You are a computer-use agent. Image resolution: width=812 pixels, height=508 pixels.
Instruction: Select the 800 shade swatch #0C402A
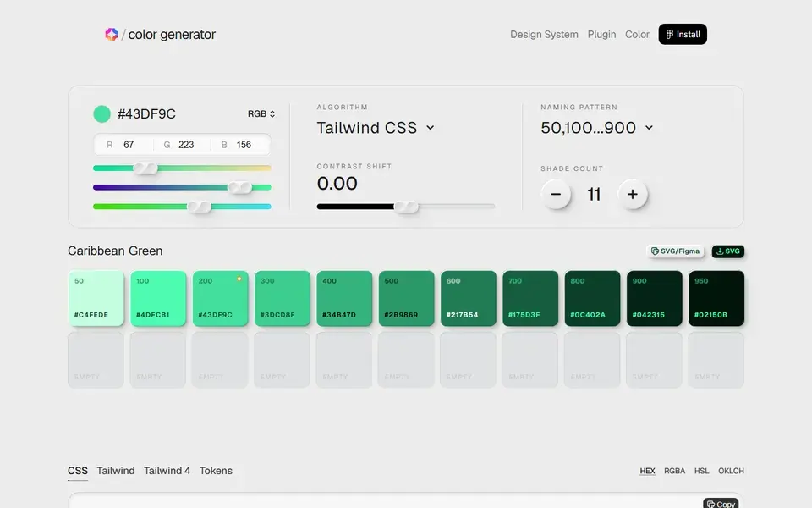click(x=592, y=298)
